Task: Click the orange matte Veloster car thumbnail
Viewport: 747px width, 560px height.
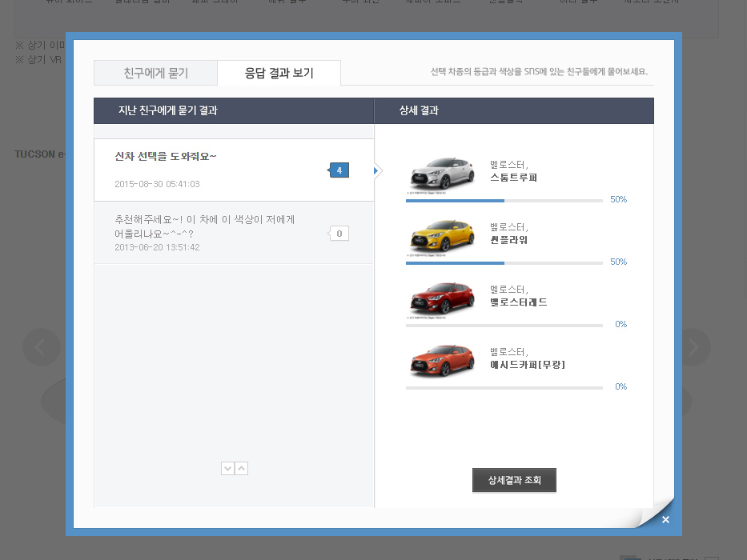Action: pyautogui.click(x=441, y=361)
